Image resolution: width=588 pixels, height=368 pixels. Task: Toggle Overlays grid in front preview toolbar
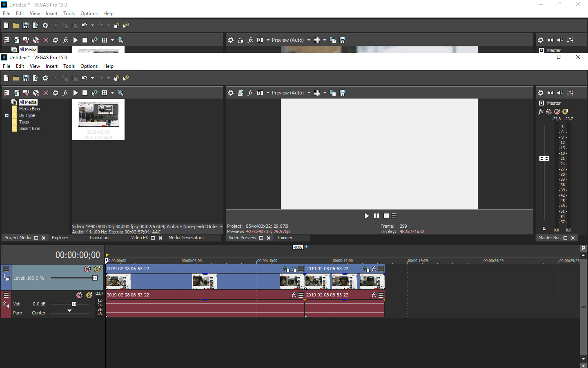(317, 93)
